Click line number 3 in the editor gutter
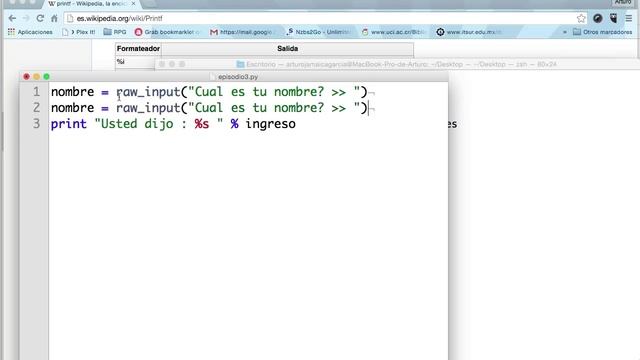Image resolution: width=640 pixels, height=360 pixels. [x=36, y=124]
